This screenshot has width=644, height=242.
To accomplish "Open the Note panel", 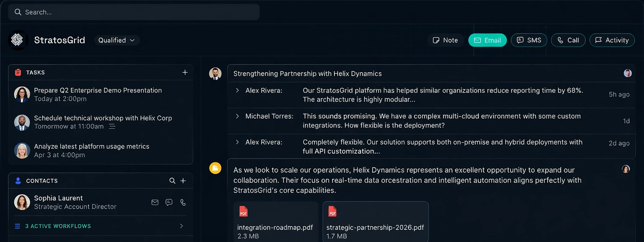I will pyautogui.click(x=445, y=40).
